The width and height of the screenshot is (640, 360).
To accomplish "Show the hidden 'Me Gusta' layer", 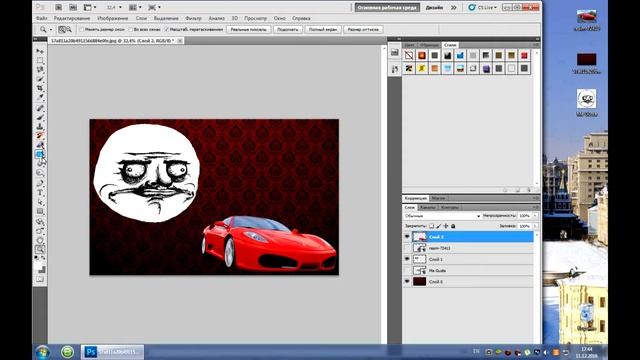I will click(x=407, y=271).
